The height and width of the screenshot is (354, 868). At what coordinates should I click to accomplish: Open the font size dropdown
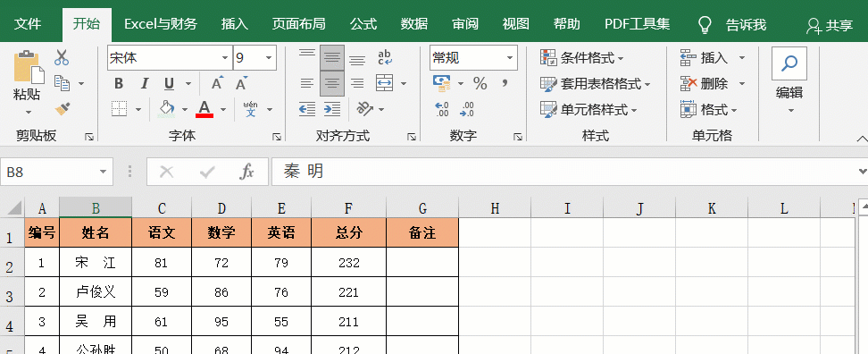(x=269, y=57)
